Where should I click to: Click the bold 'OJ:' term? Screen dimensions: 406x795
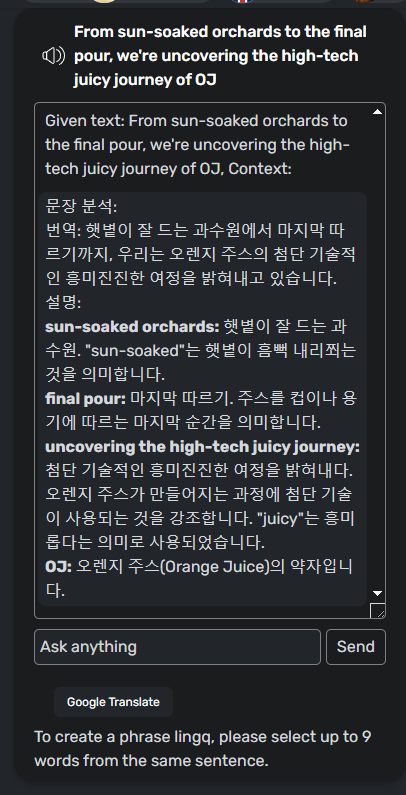(x=59, y=566)
